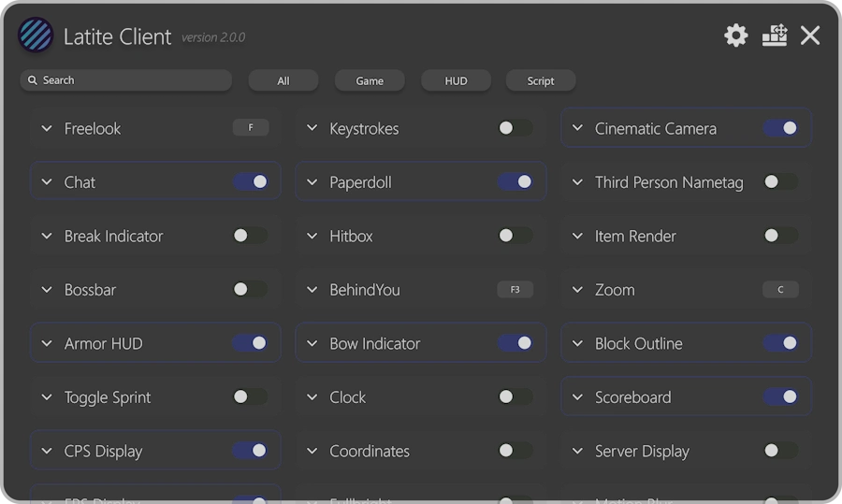The image size is (842, 504).
Task: Expand the BehindYou settings chevron
Action: pyautogui.click(x=312, y=289)
